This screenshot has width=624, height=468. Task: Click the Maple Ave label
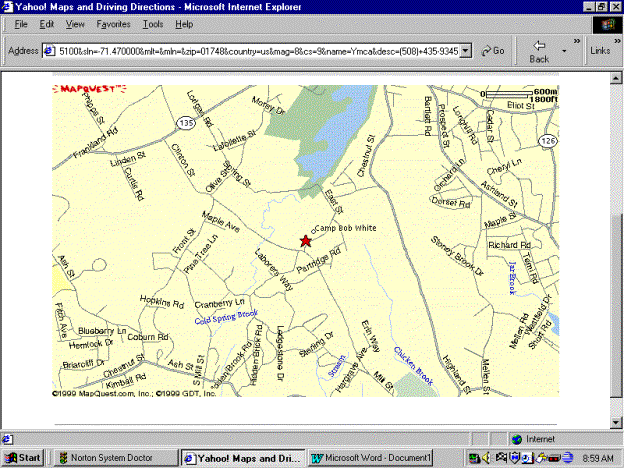tap(221, 222)
